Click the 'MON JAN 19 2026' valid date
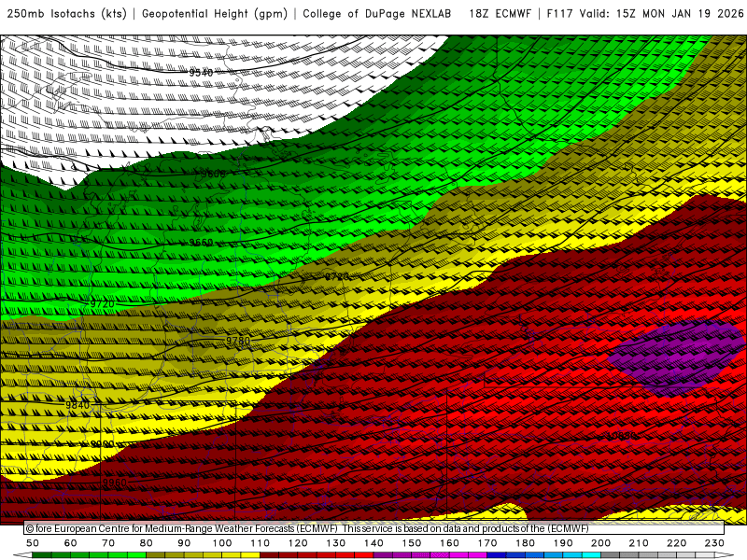 coord(693,14)
